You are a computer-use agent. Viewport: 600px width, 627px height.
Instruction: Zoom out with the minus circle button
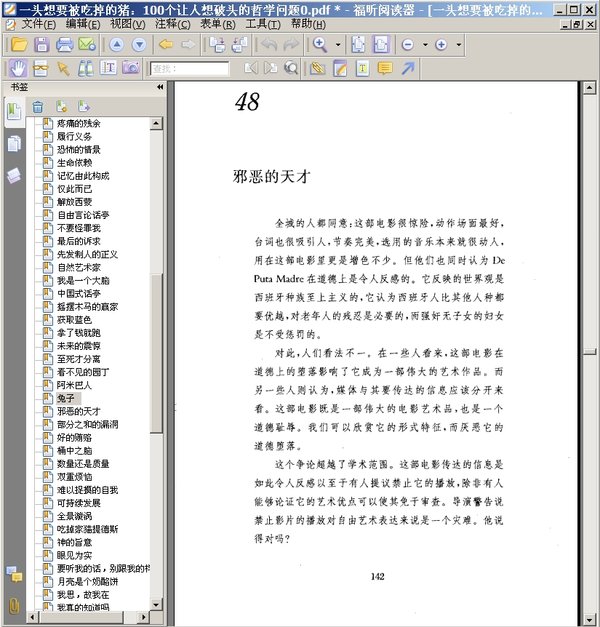click(x=408, y=44)
